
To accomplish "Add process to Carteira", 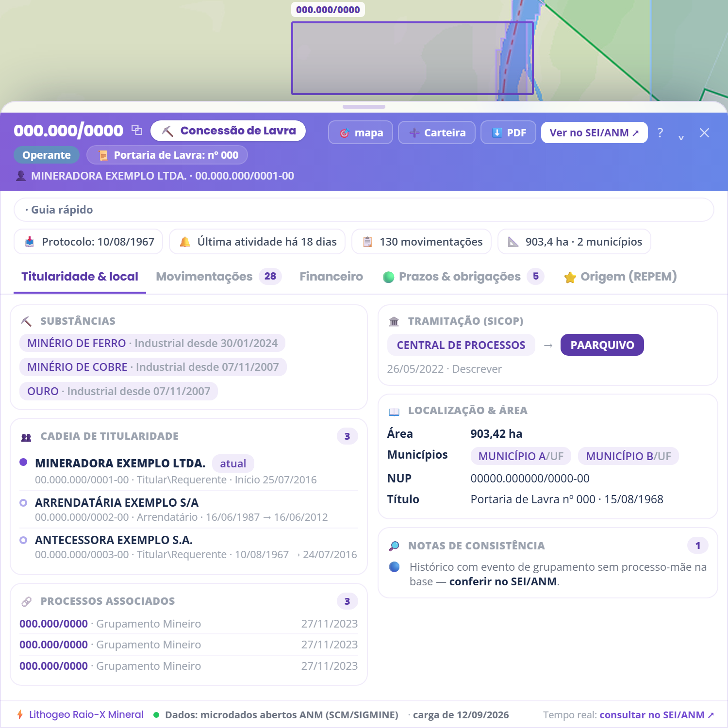I will coord(437,132).
